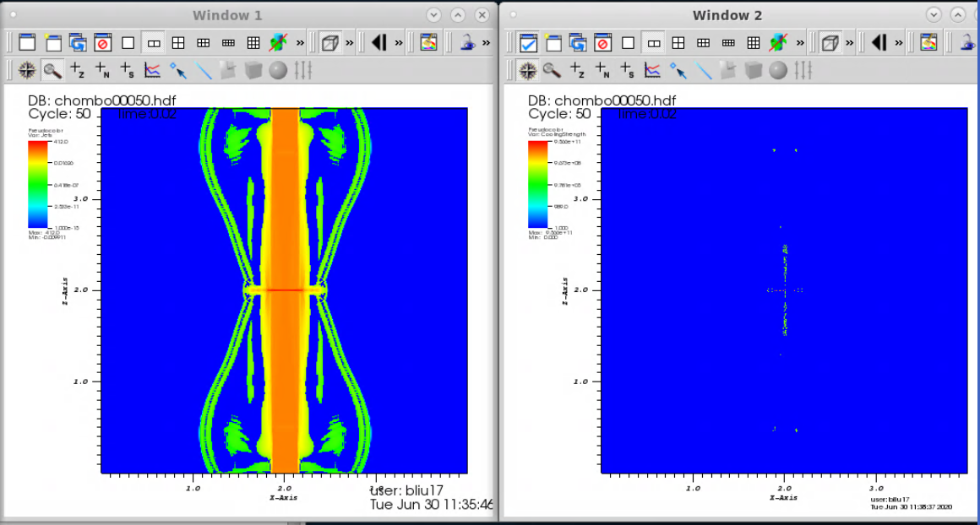This screenshot has width=980, height=525.
Task: Toggle Zoom mode magnifier in Window 1
Action: coord(52,71)
